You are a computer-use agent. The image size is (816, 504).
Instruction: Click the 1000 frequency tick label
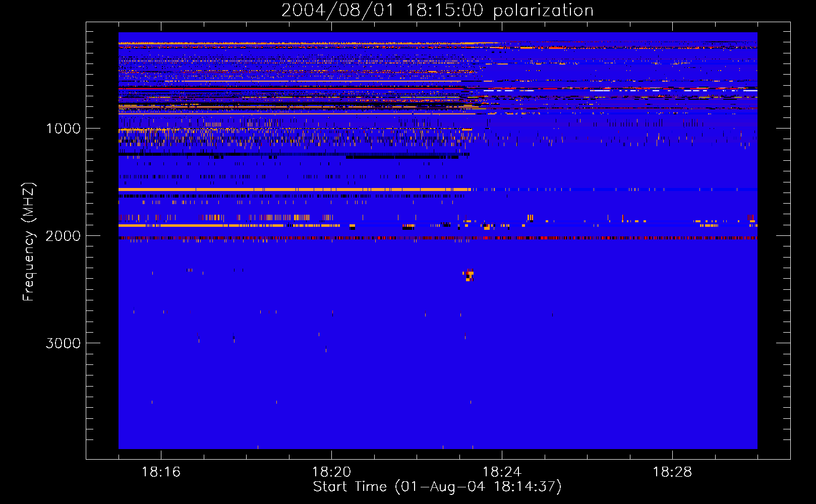coord(64,129)
